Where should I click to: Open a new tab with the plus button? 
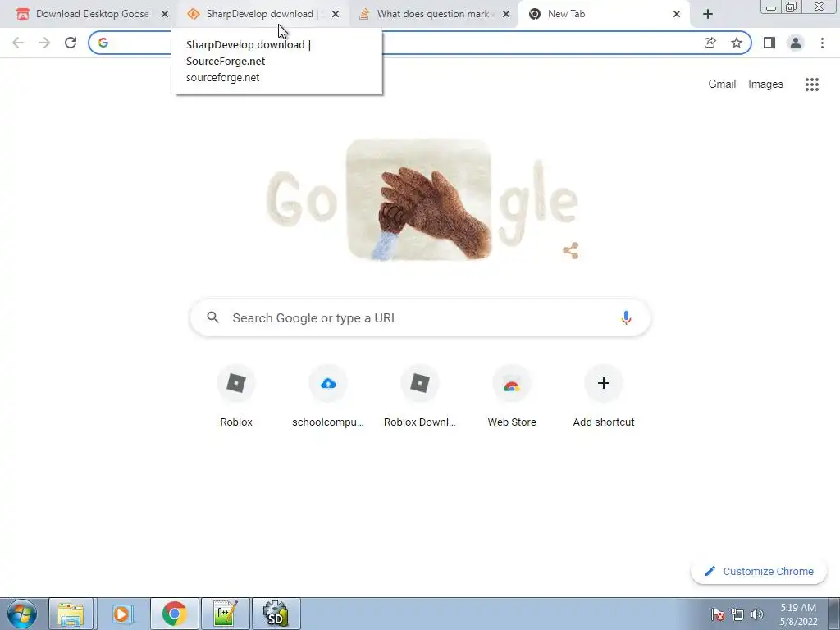(x=708, y=15)
